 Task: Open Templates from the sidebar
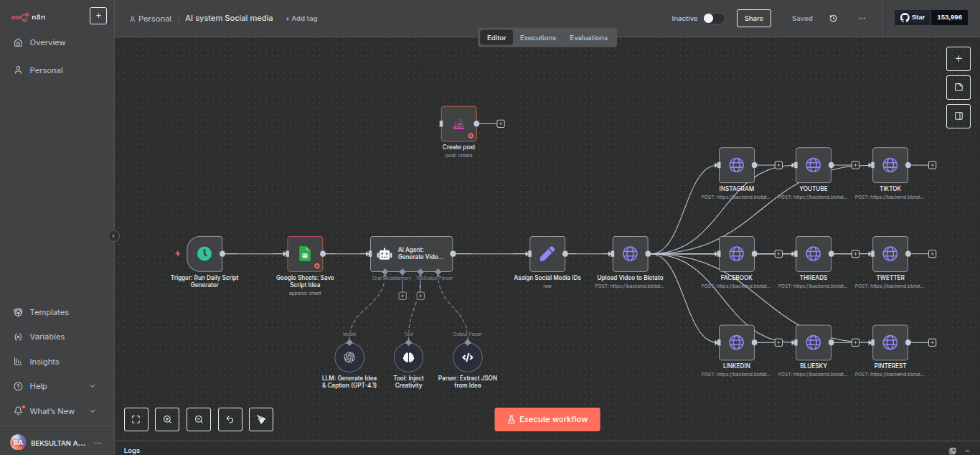pos(49,312)
